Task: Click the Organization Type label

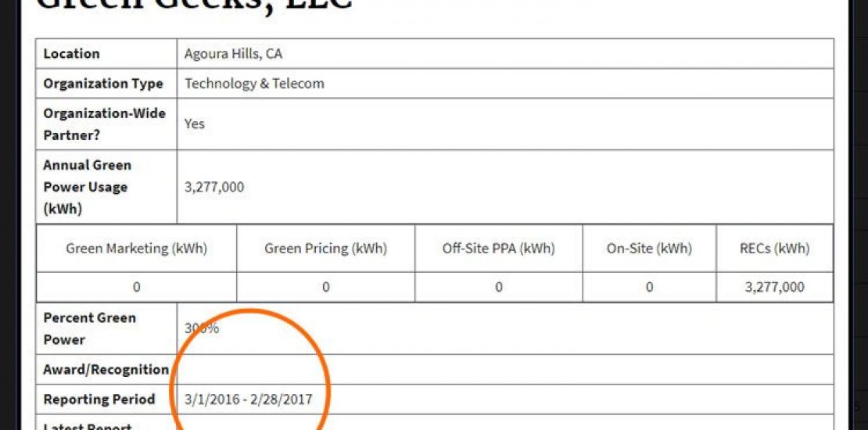Action: point(103,84)
